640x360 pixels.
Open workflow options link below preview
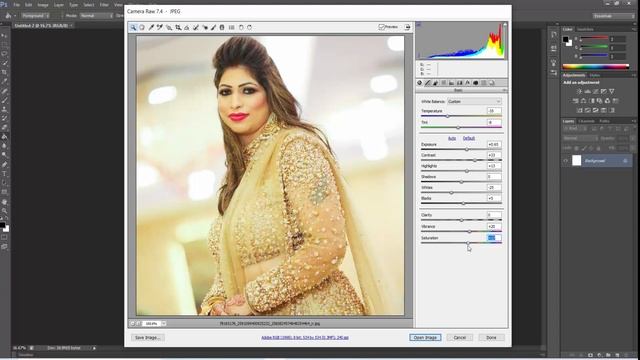pyautogui.click(x=304, y=338)
